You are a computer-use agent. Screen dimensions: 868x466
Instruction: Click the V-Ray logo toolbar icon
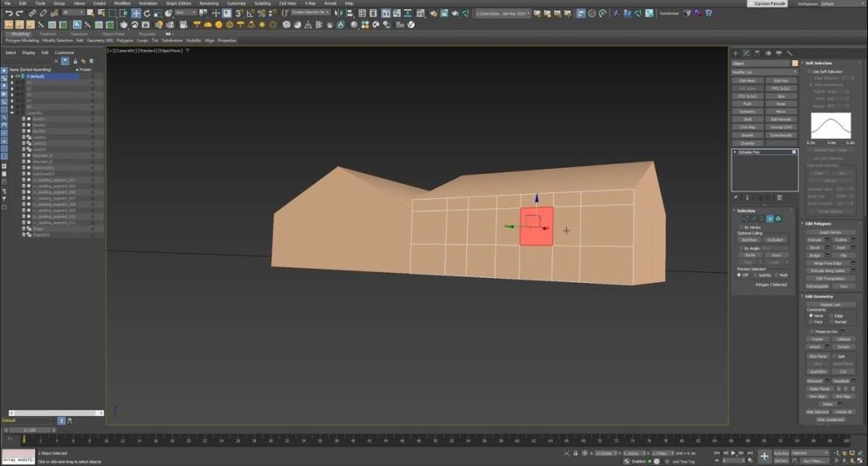point(411,25)
